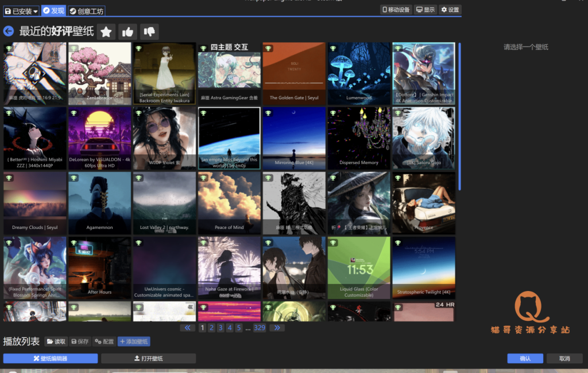Select the Satoru Gojo wallpaper
The height and width of the screenshot is (373, 588).
424,138
